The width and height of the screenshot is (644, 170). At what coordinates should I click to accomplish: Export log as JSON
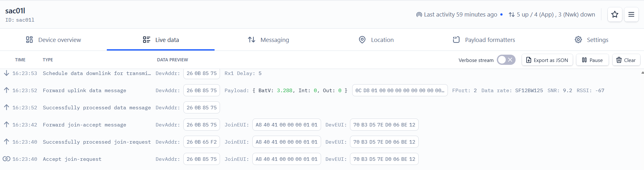[x=547, y=60]
